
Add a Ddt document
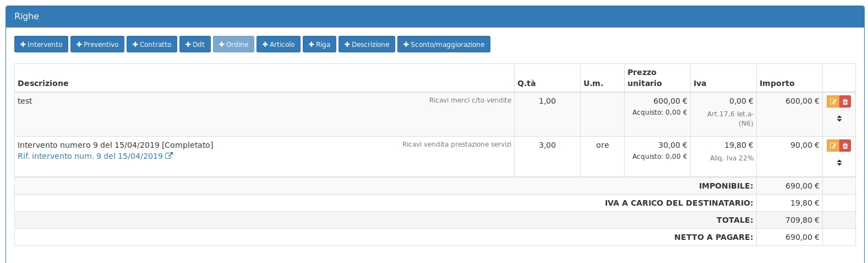[x=195, y=45]
